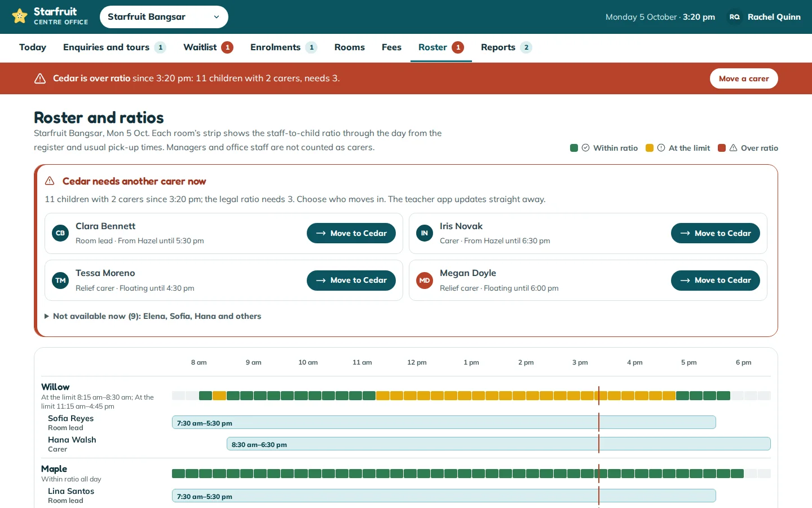Image resolution: width=812 pixels, height=508 pixels.
Task: Click the 'Roster and ratios' heading
Action: [x=99, y=117]
